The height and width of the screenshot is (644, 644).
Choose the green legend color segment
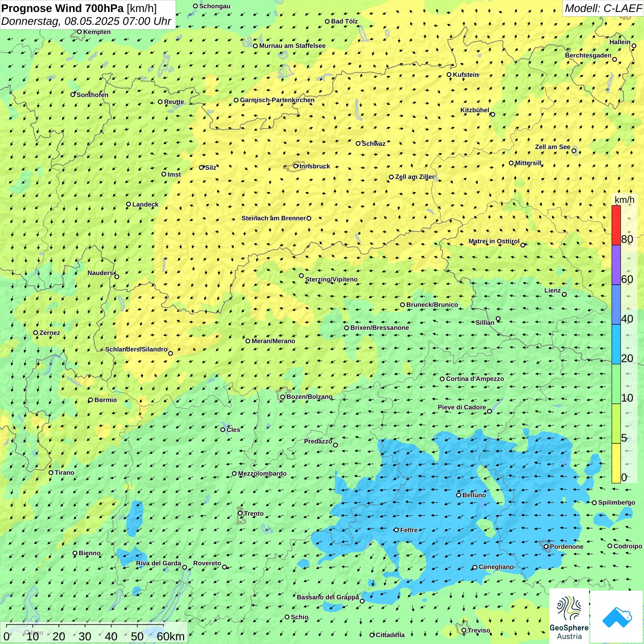[616, 384]
